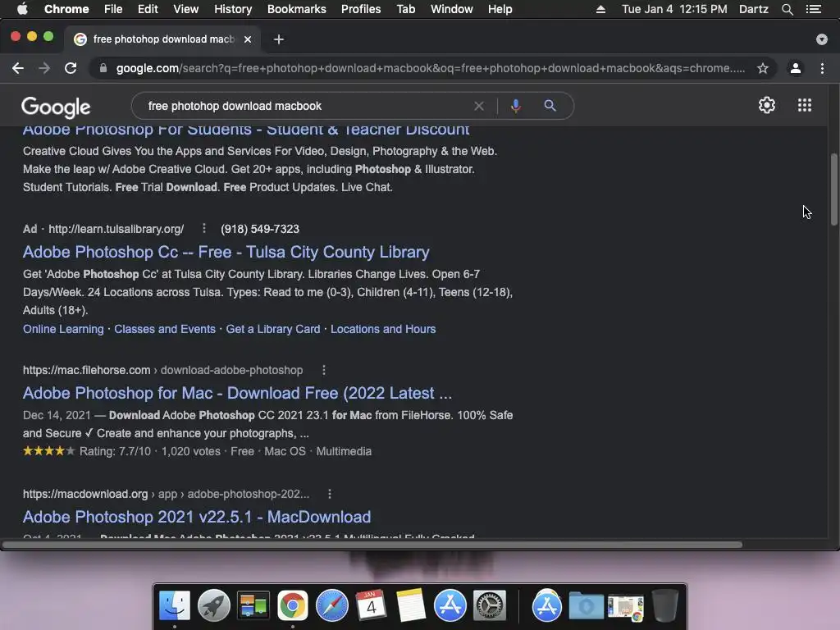Submit search with the magnifier icon
The height and width of the screenshot is (630, 840).
(x=550, y=106)
